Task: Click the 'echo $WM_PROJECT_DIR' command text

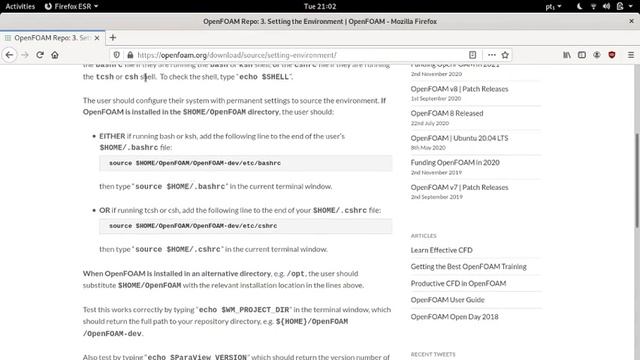Action: (244, 310)
